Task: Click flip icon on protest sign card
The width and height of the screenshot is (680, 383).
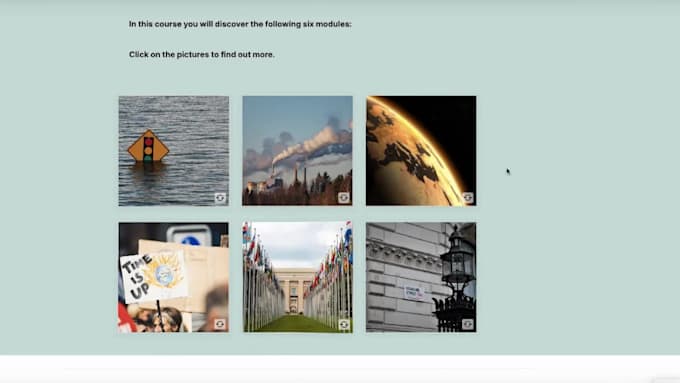Action: click(x=220, y=324)
